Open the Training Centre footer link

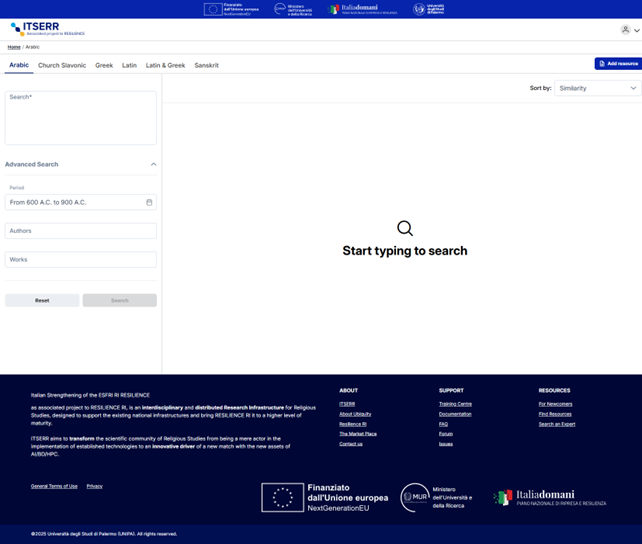click(455, 404)
